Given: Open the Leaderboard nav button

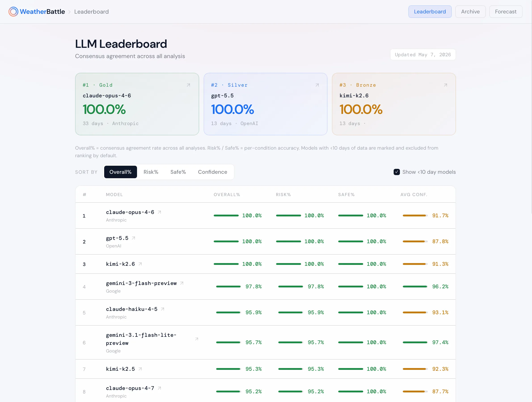Looking at the screenshot, I should click(430, 12).
